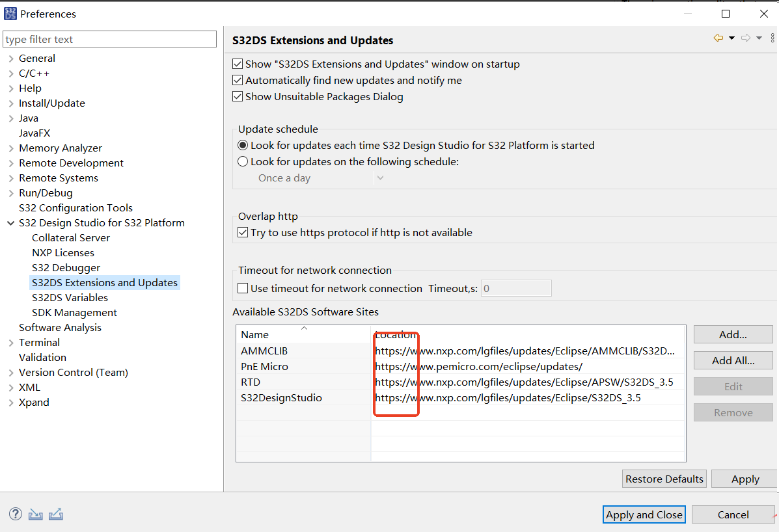779x532 pixels.
Task: Enable Use timeout for network connection
Action: [x=243, y=288]
